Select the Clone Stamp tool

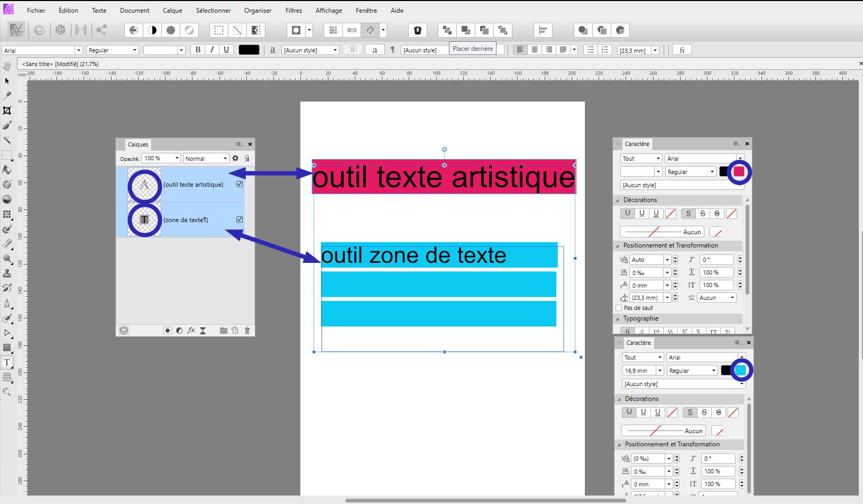click(x=7, y=273)
